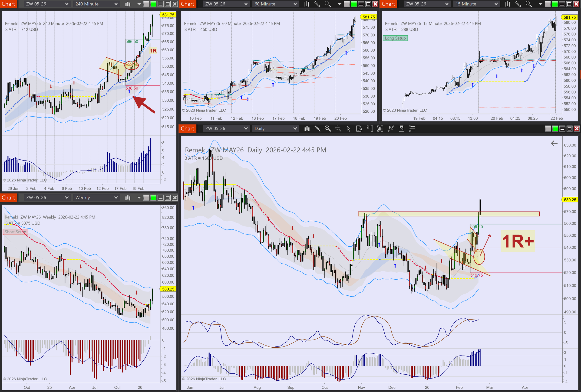Open Properties list icon in Daily toolbar
581x392 pixels.
tap(412, 129)
